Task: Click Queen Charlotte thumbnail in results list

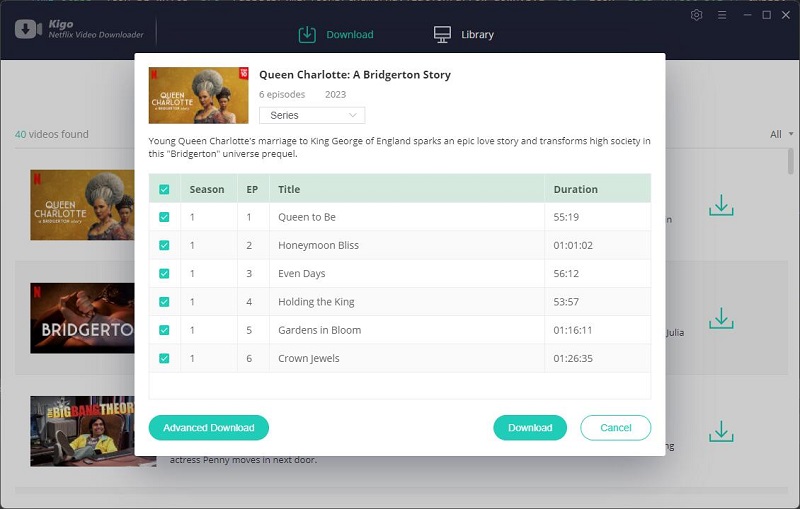Action: [82, 205]
